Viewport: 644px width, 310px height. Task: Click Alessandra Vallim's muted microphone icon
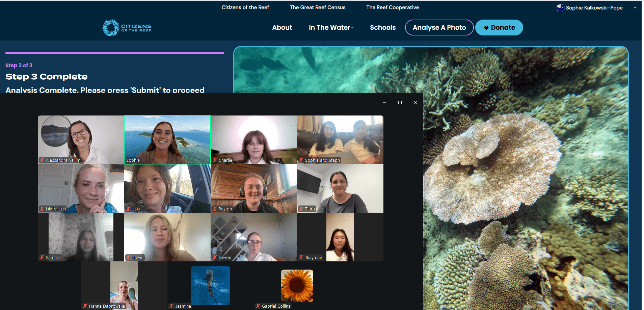click(x=42, y=160)
